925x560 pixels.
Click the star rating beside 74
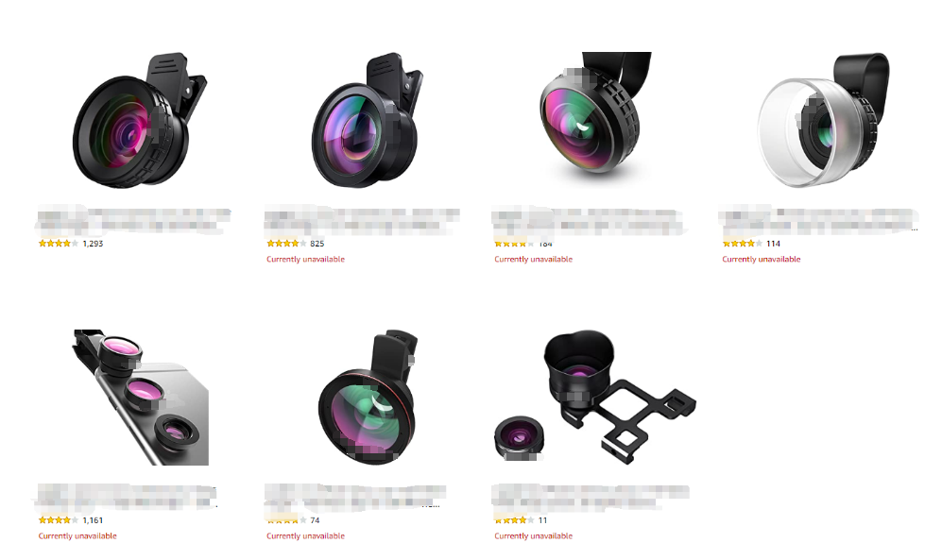pos(286,520)
